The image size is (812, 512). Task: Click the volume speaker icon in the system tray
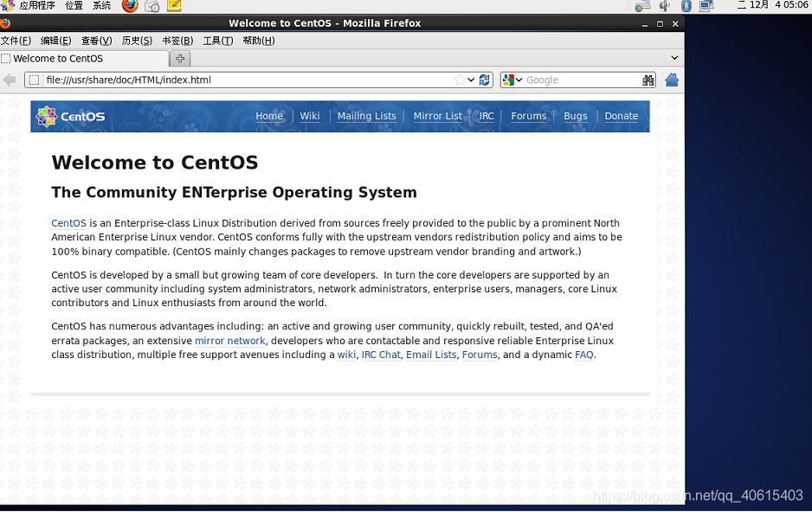coord(665,6)
